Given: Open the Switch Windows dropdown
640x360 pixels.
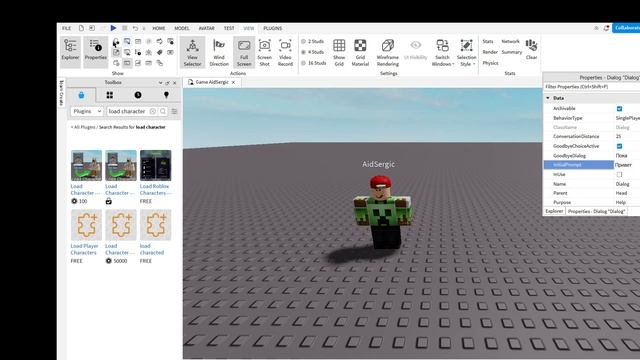Looking at the screenshot, I should click(442, 52).
